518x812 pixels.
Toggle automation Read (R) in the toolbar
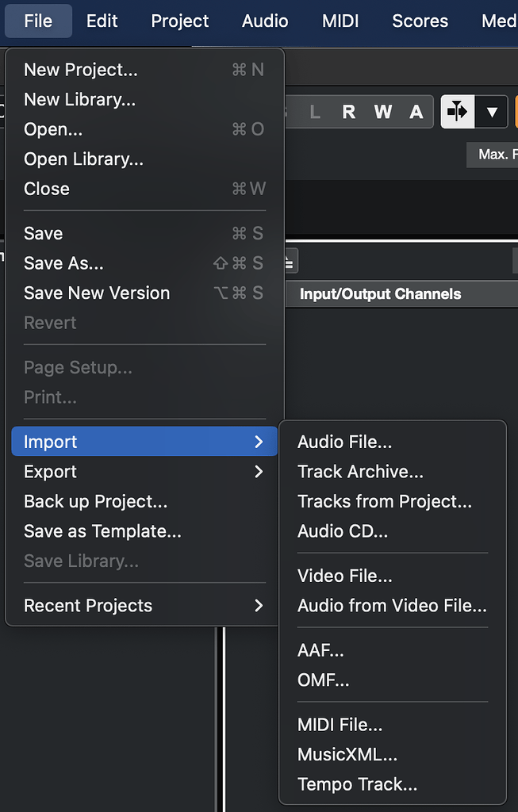point(349,112)
